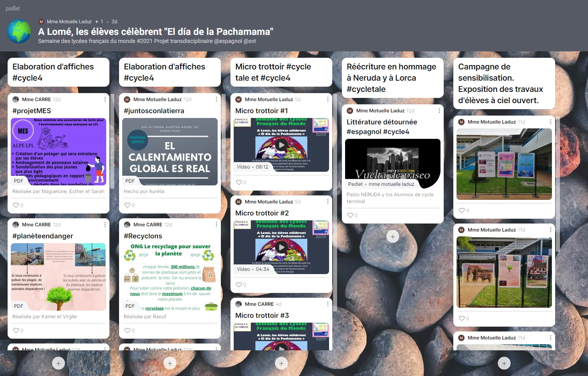This screenshot has width=588, height=376.
Task: Like the elephant poster photo post
Action: [462, 318]
